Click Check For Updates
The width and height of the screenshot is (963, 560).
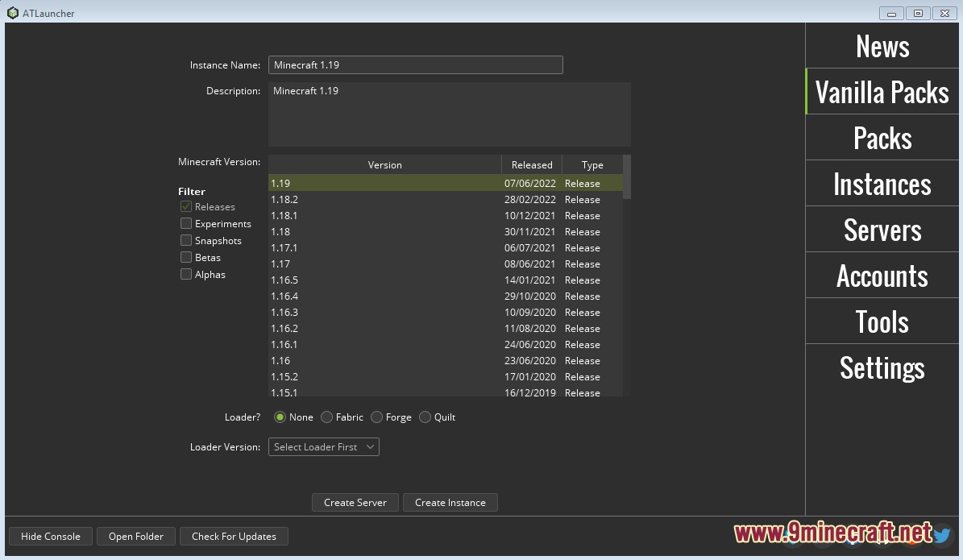click(234, 536)
